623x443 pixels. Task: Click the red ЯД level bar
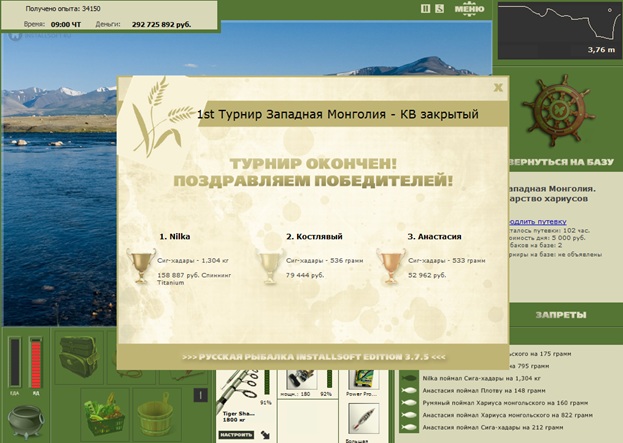[36, 362]
